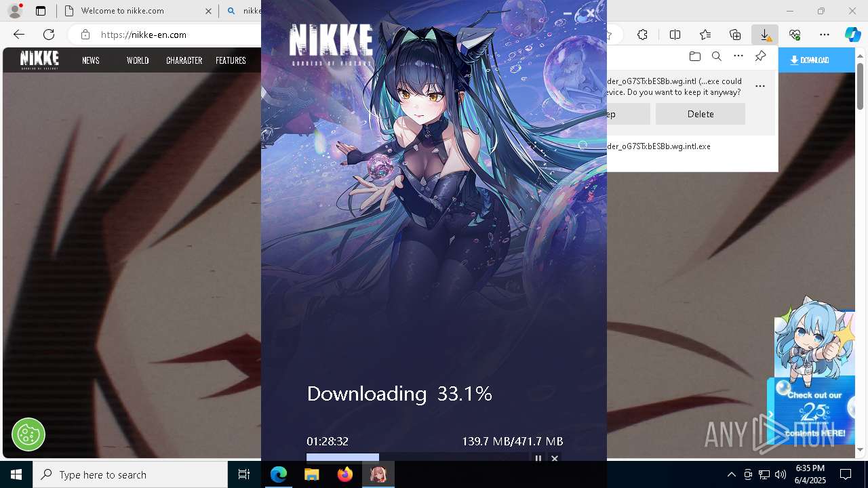868x488 pixels.
Task: Search downloads in Downloads panel
Action: click(x=716, y=56)
